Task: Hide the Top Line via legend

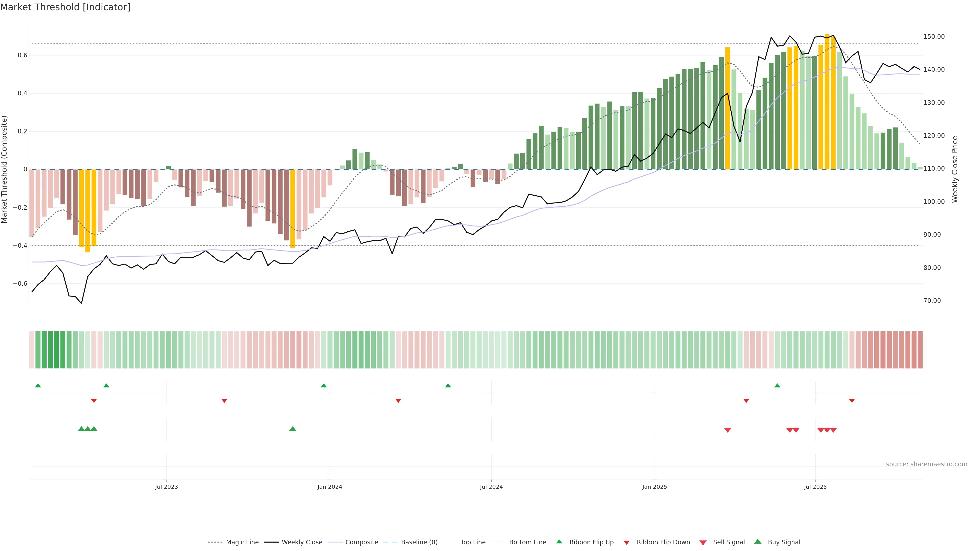Action: click(x=473, y=542)
